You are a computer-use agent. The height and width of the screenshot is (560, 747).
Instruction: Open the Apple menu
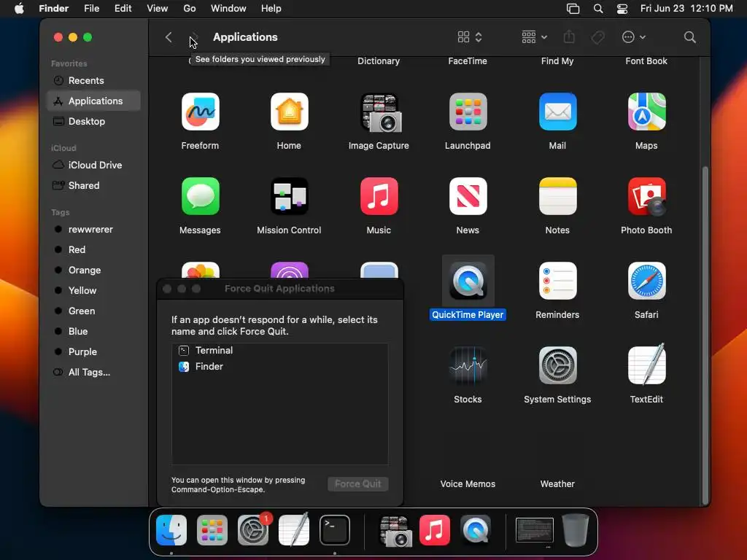tap(19, 8)
